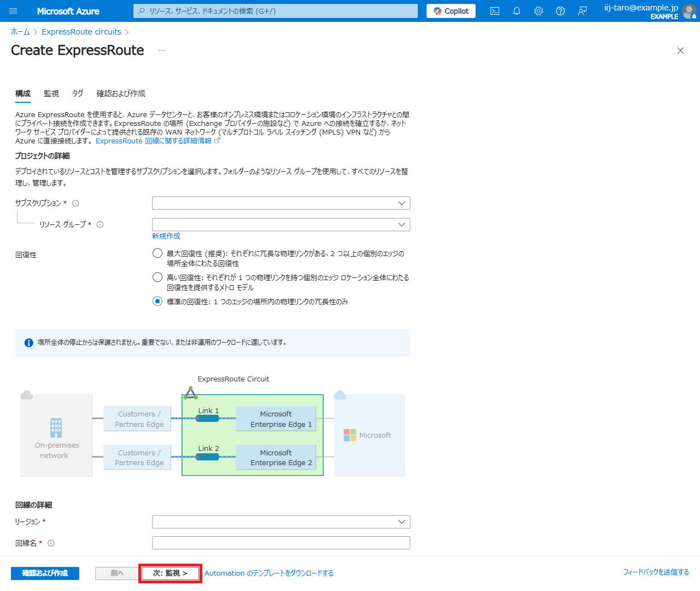Open the portal hamburger menu

point(13,11)
